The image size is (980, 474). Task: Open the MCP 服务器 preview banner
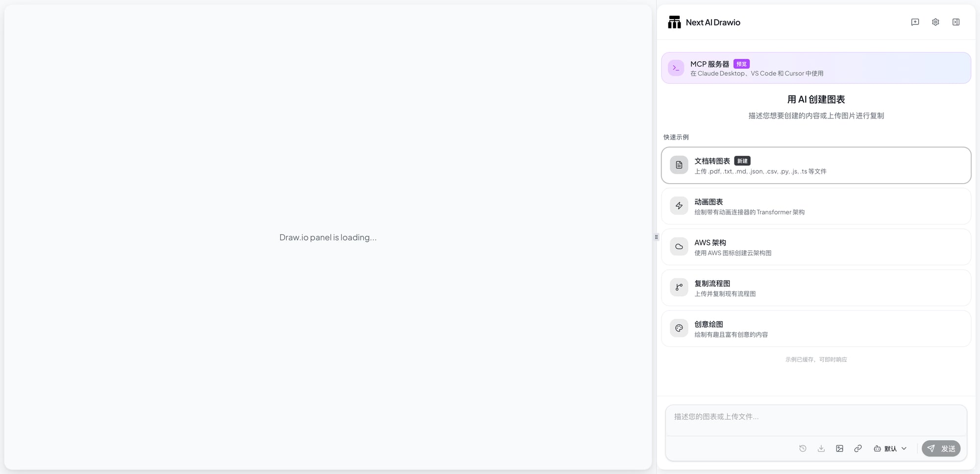click(815, 68)
